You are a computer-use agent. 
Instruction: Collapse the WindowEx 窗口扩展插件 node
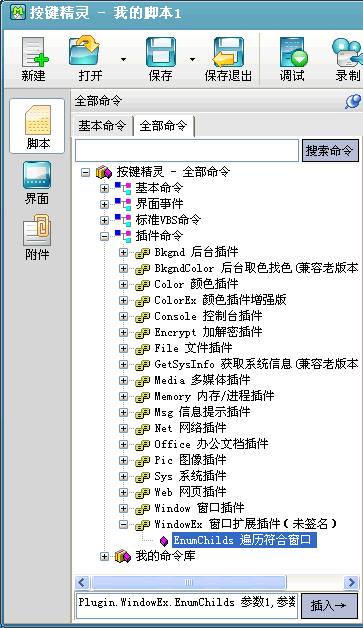tap(123, 525)
